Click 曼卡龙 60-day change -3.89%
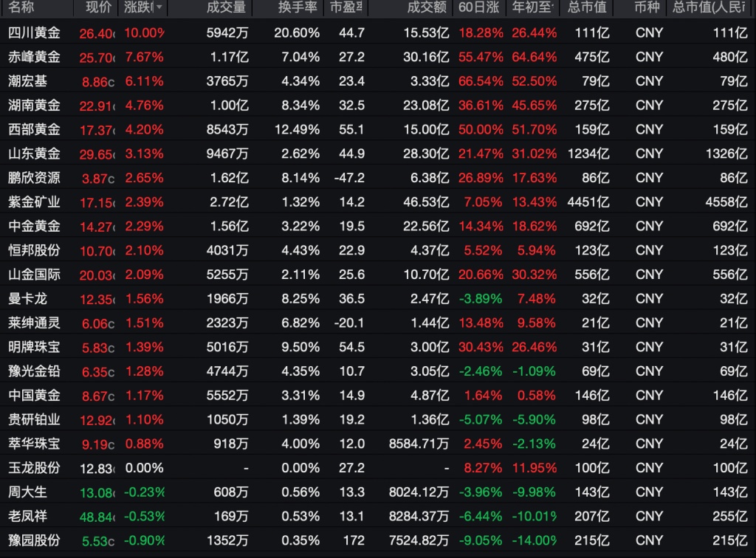This screenshot has width=756, height=558. pyautogui.click(x=481, y=298)
